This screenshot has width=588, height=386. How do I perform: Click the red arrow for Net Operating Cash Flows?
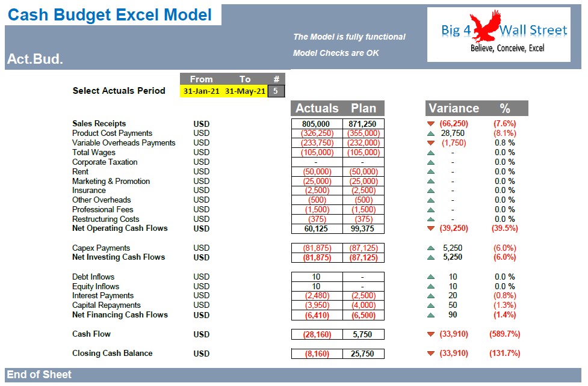tap(431, 228)
